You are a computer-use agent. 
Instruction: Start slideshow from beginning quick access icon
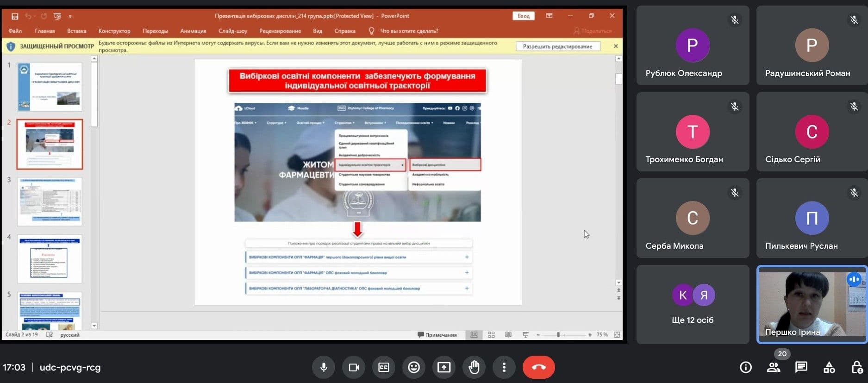pyautogui.click(x=57, y=16)
